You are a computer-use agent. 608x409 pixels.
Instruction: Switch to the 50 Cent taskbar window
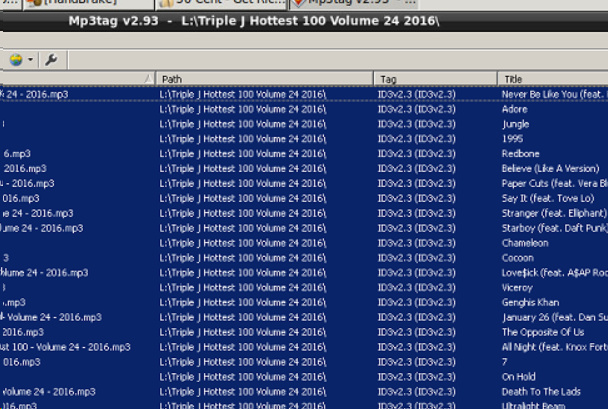pos(221,3)
